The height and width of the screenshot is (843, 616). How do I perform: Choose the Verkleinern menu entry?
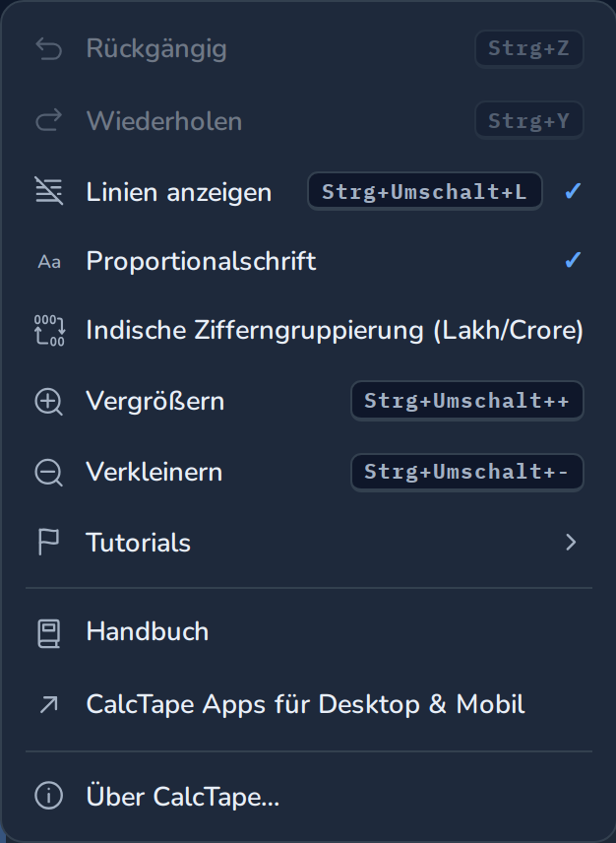point(308,472)
